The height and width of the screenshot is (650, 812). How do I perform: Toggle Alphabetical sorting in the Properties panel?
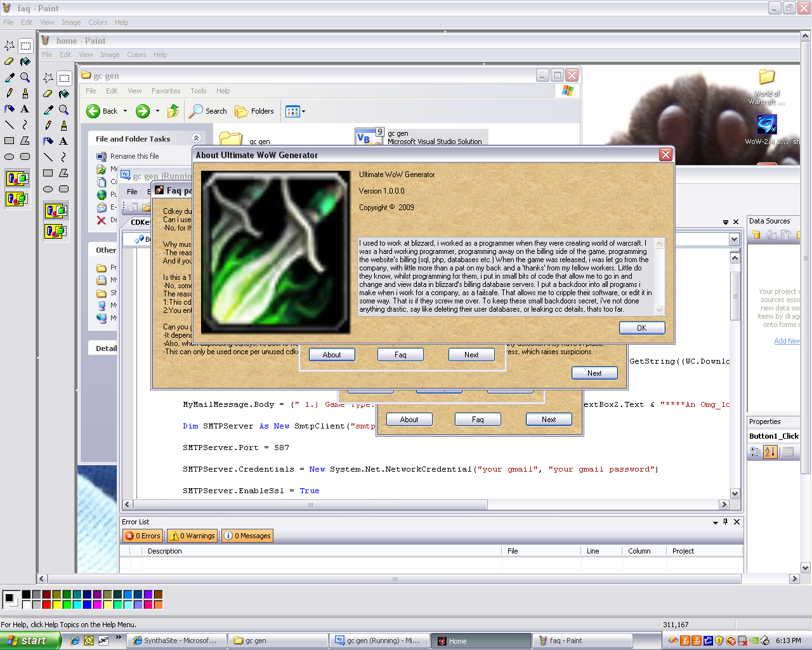(x=770, y=452)
